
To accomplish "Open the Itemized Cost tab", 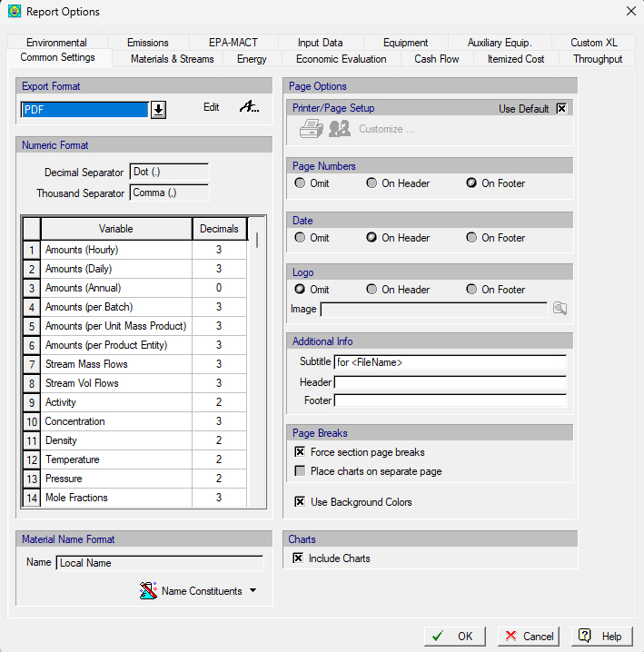I will (516, 59).
